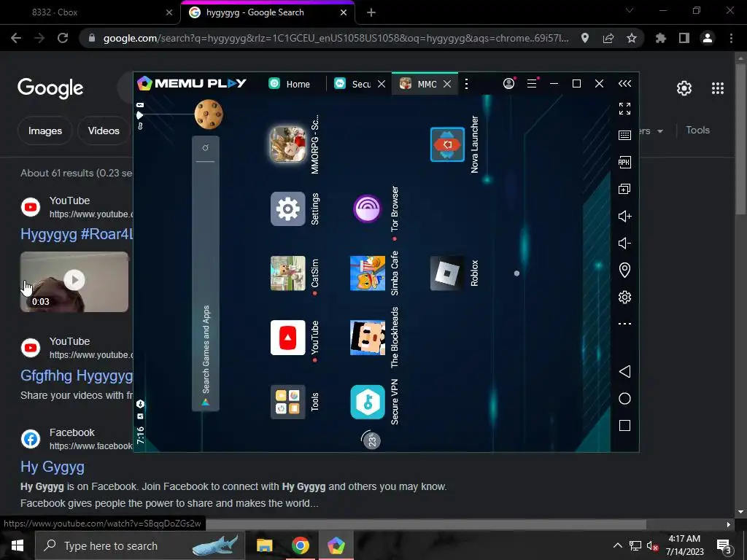This screenshot has height=560, width=747.
Task: Open MEmu tab overflow menu
Action: coord(466,84)
